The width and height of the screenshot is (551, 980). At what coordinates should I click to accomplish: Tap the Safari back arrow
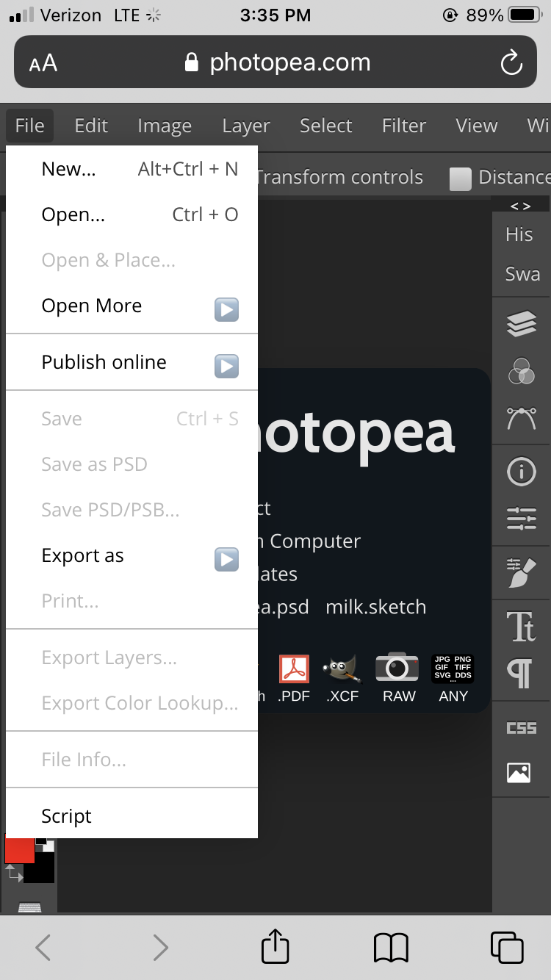click(43, 948)
